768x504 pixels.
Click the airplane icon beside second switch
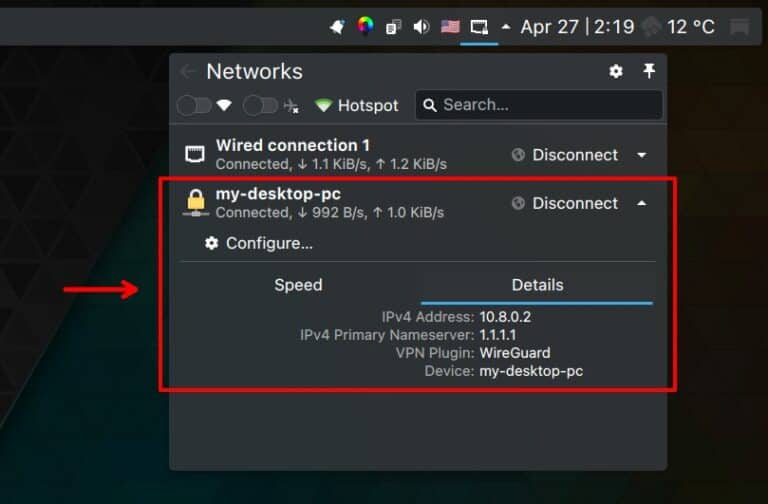[291, 105]
